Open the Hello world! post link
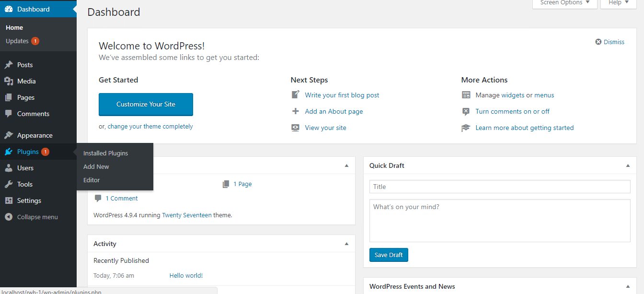Image resolution: width=644 pixels, height=294 pixels. click(186, 275)
